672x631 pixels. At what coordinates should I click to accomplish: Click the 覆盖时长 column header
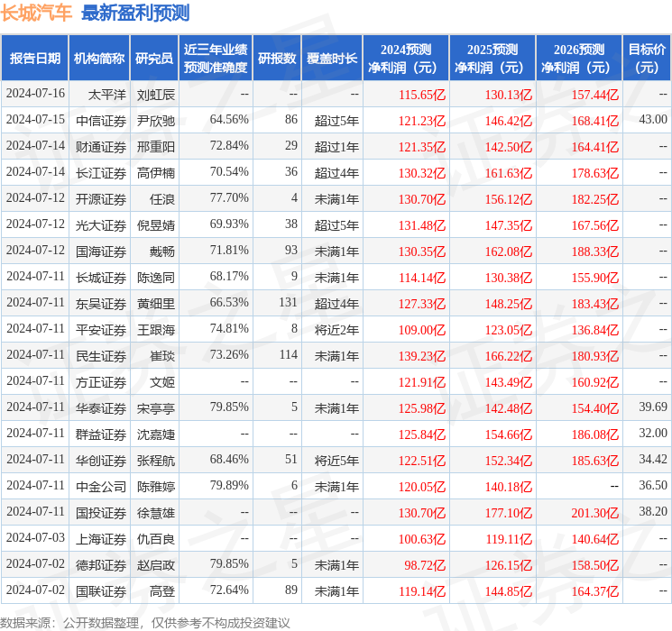pos(332,59)
